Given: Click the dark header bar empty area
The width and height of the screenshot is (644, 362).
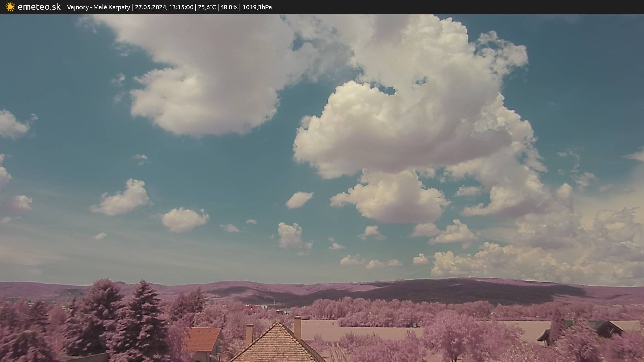Looking at the screenshot, I should 470,7.
